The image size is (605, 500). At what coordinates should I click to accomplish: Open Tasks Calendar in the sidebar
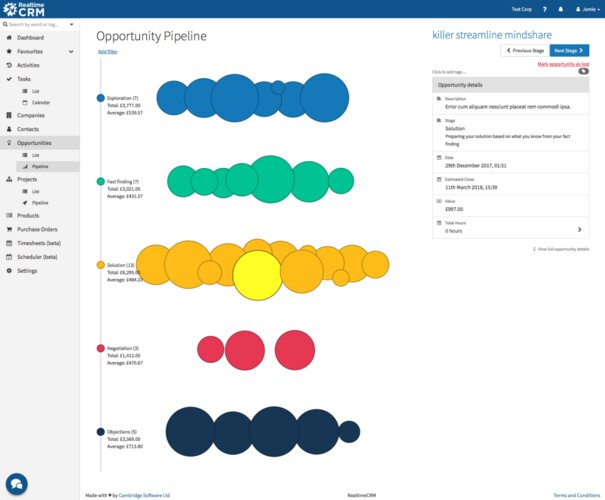pos(41,103)
